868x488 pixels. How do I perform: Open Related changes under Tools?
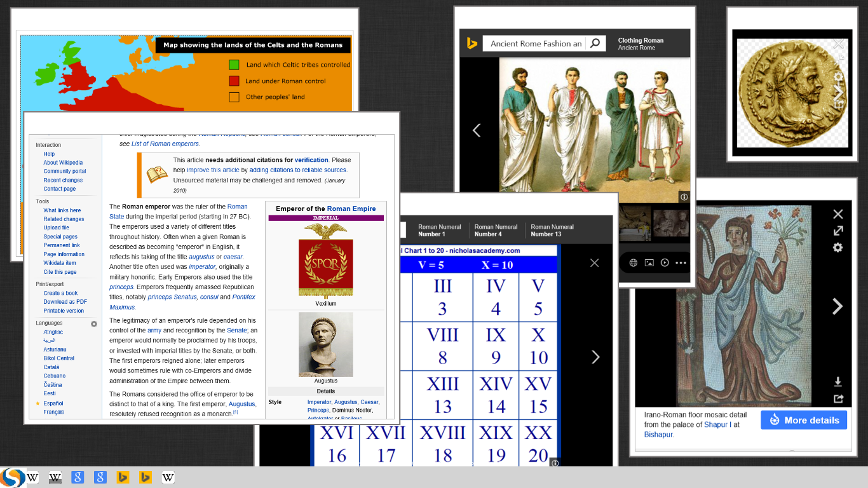pos(64,219)
